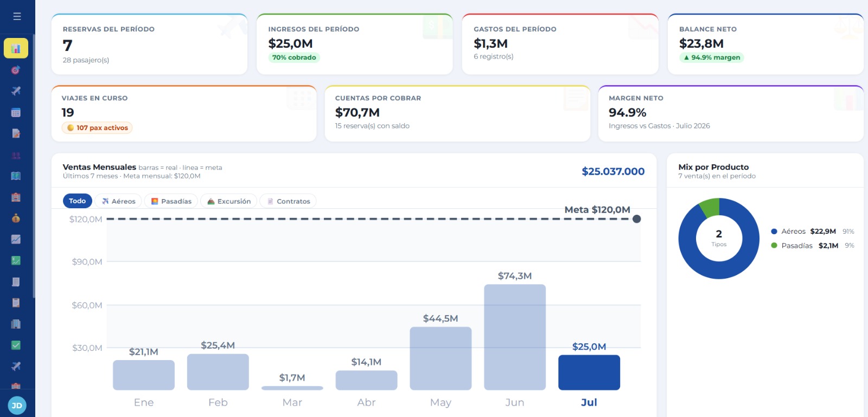Open the calendar icon in the sidebar
The width and height of the screenshot is (868, 417).
16,112
